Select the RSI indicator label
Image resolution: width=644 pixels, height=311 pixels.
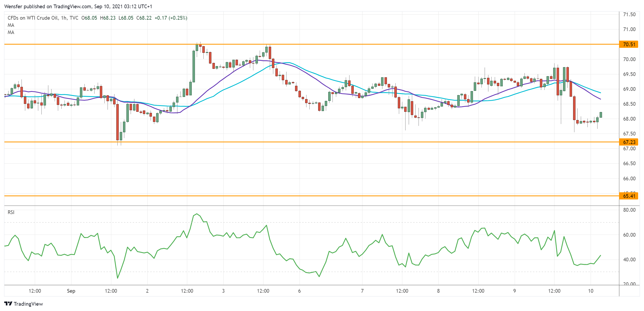(x=12, y=212)
